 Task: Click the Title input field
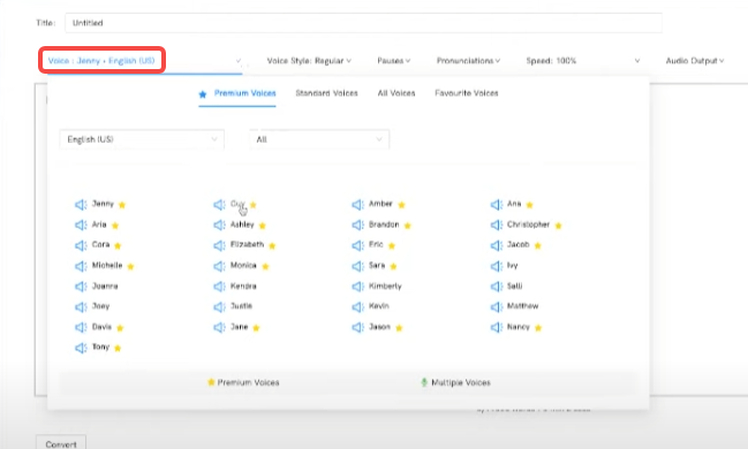[363, 22]
